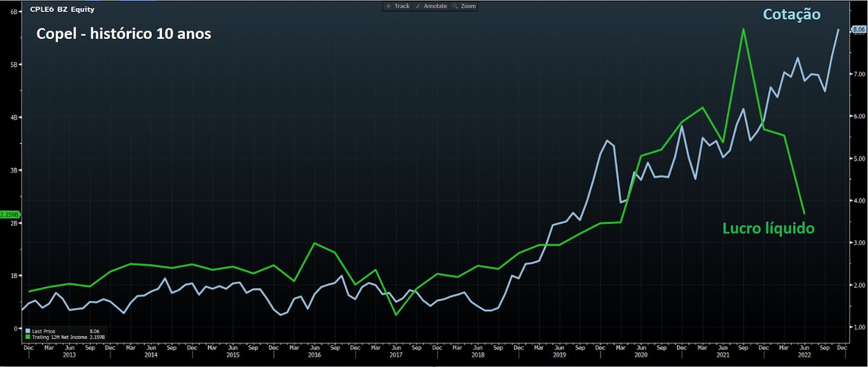Click the blue 8.06 price flag on right axis
This screenshot has width=868, height=367.
point(859,29)
